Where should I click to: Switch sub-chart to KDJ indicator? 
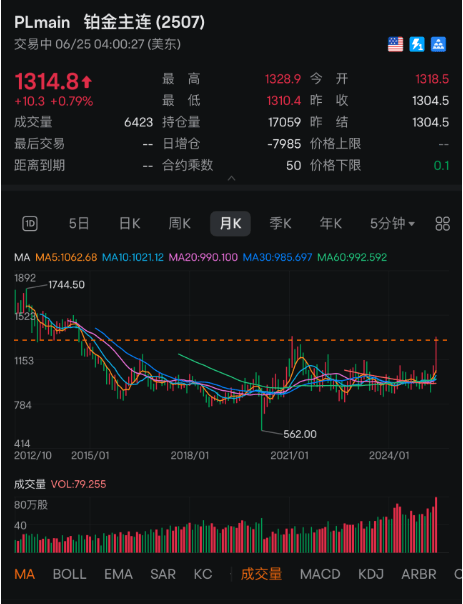tap(371, 574)
